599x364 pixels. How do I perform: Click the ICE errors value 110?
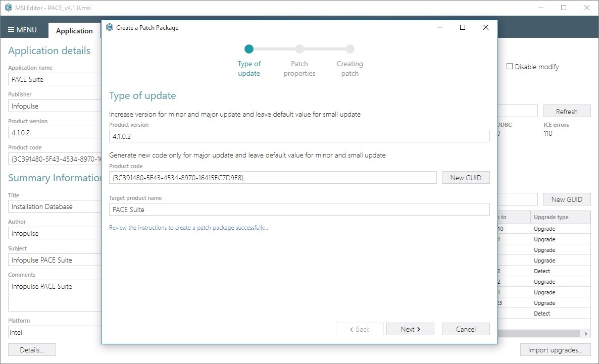(x=548, y=133)
